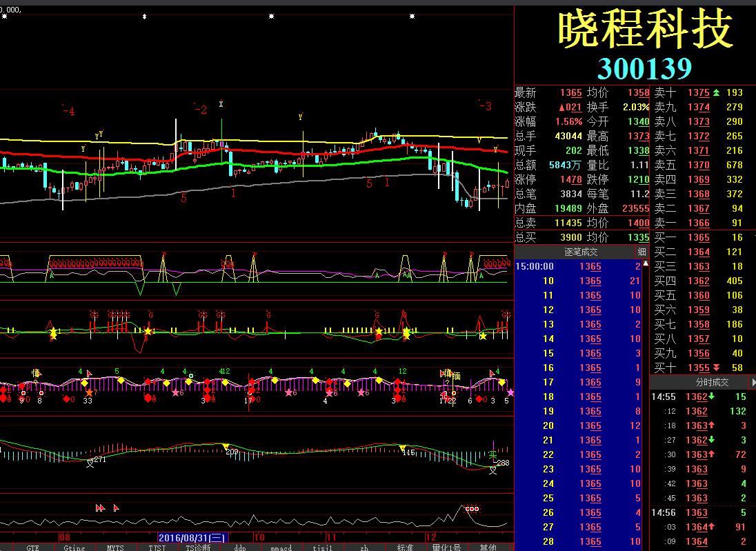Switch to the zh tab
Image resolution: width=756 pixels, height=551 pixels.
(364, 548)
